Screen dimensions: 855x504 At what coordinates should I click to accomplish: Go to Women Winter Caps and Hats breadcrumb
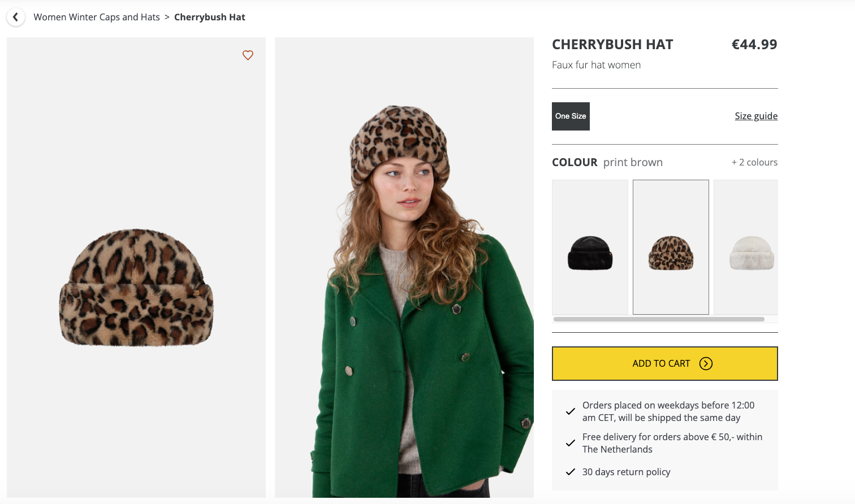tap(97, 18)
